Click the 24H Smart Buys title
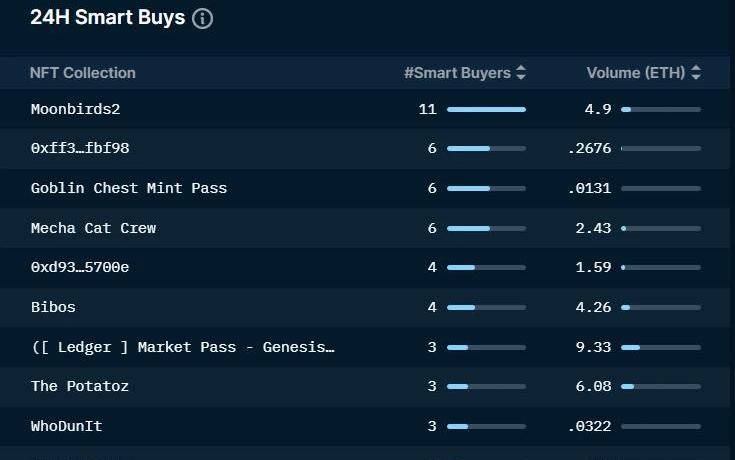The height and width of the screenshot is (460, 735). [x=108, y=18]
